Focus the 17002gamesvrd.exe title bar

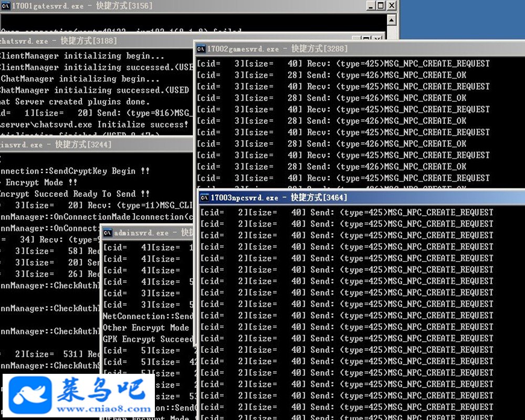(360, 49)
